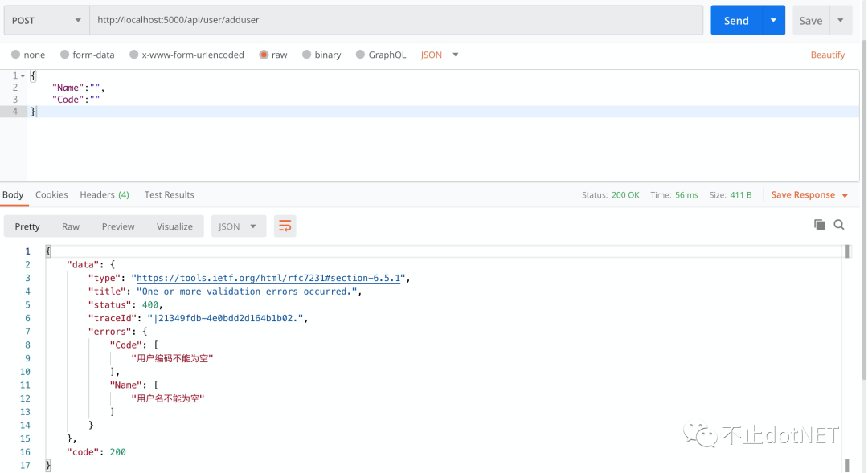Viewport: 868px width, 473px height.
Task: Switch response view to Preview
Action: (118, 226)
